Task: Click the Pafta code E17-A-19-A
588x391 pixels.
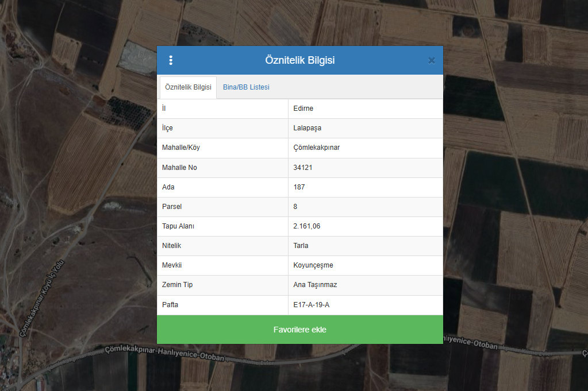Action: point(311,305)
